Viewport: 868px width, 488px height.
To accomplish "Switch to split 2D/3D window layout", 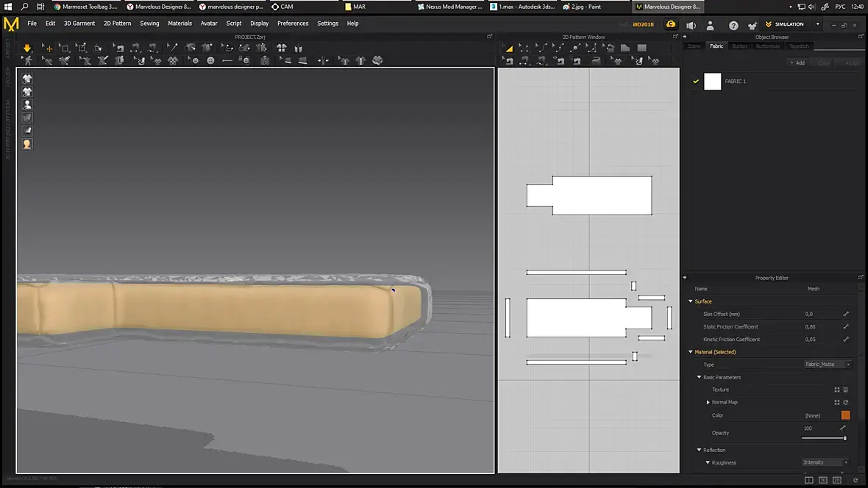I will (x=808, y=480).
